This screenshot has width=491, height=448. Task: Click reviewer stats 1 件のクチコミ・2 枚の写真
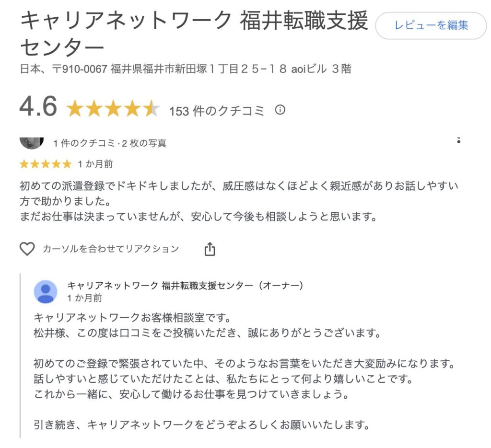tap(110, 143)
